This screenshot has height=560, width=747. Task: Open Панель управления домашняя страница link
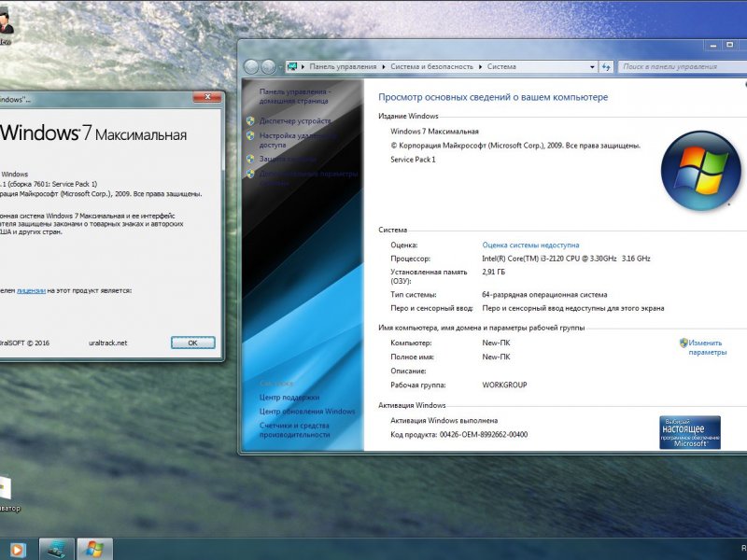(295, 96)
